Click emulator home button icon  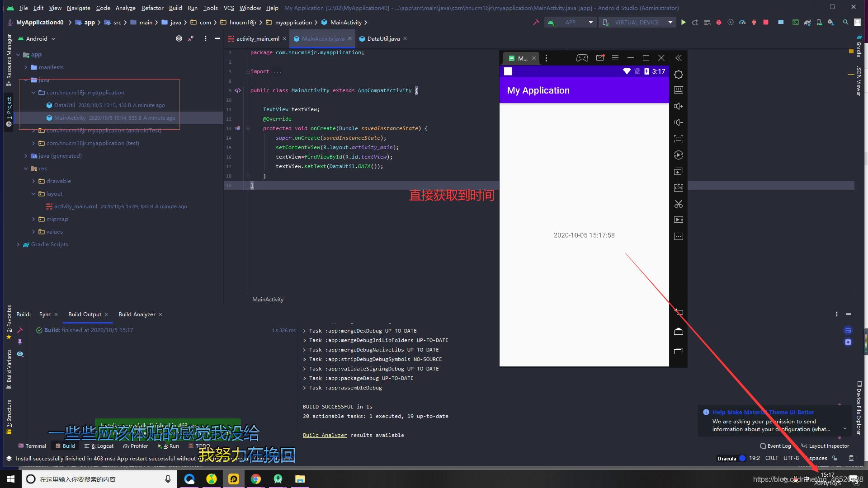(678, 331)
